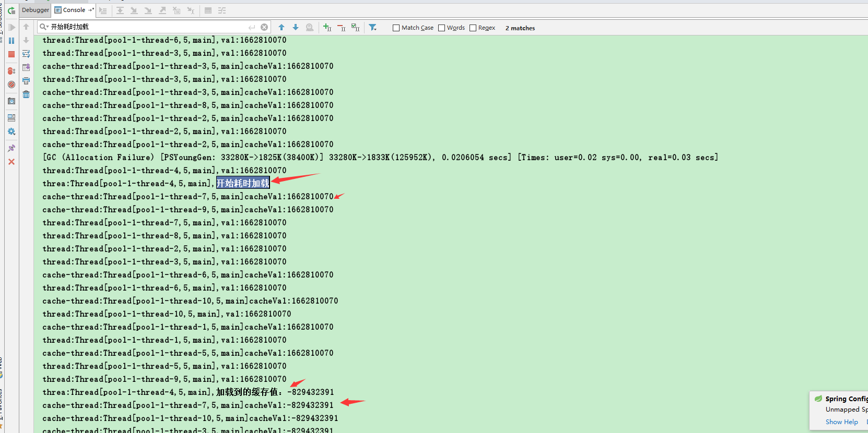Click log line thread pool-1-thread-1 val:1662810070
This screenshot has height=433, width=868.
(165, 340)
